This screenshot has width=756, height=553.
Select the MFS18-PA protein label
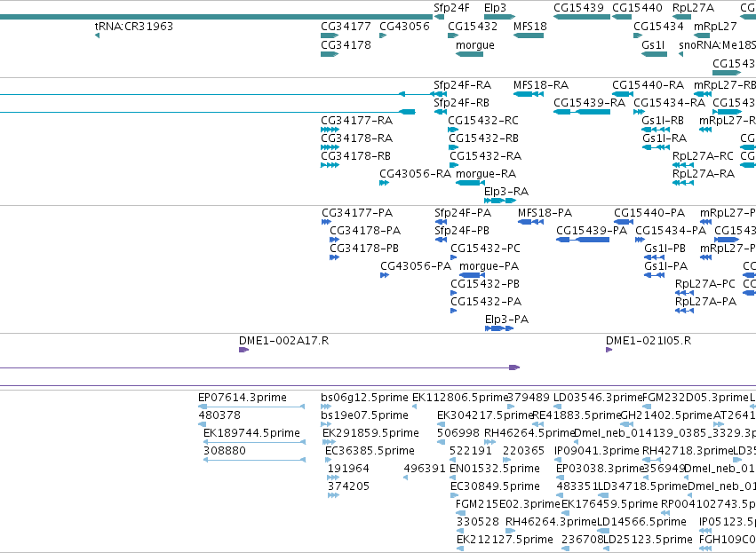(x=545, y=213)
